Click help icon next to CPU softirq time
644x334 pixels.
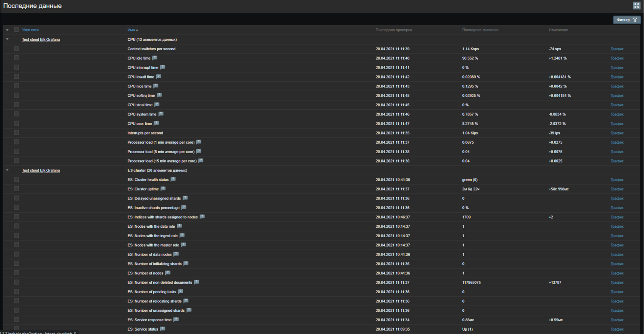pos(159,95)
